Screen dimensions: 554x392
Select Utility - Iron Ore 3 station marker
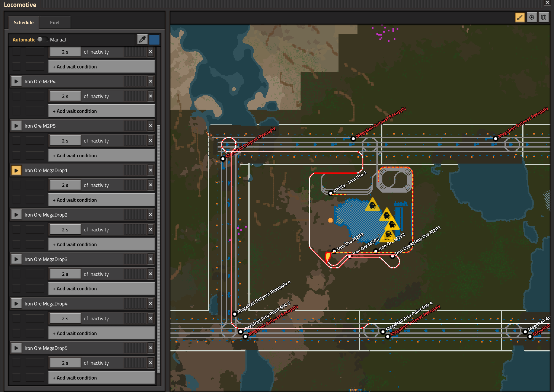pos(331,193)
